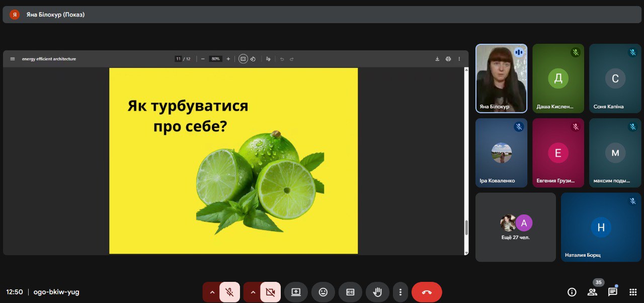Click the PDF download icon
The height and width of the screenshot is (303, 644).
click(437, 59)
